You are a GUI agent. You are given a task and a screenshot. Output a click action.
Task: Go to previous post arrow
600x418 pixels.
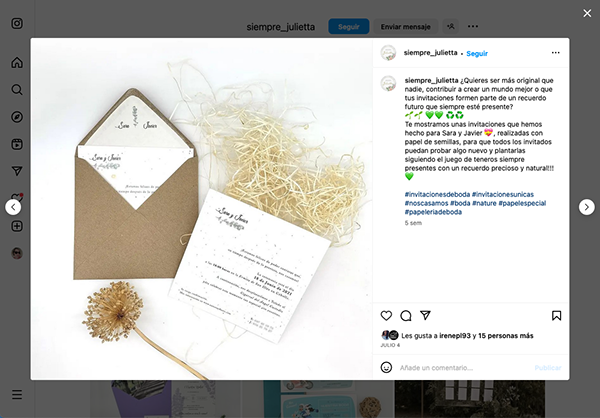click(x=13, y=207)
